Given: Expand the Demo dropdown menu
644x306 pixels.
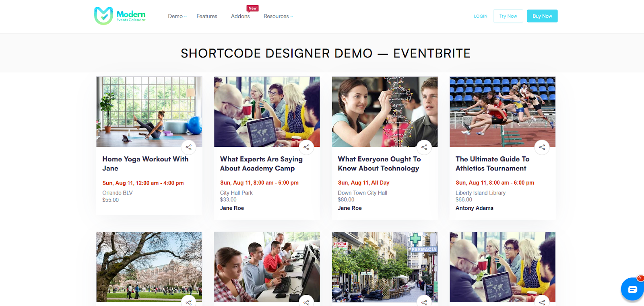Looking at the screenshot, I should pyautogui.click(x=177, y=16).
